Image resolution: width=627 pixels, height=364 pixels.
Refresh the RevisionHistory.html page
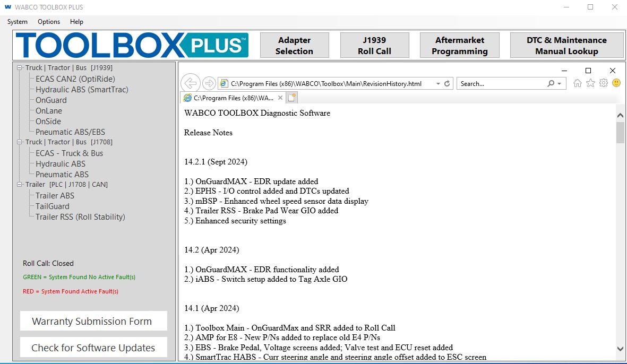coord(446,83)
